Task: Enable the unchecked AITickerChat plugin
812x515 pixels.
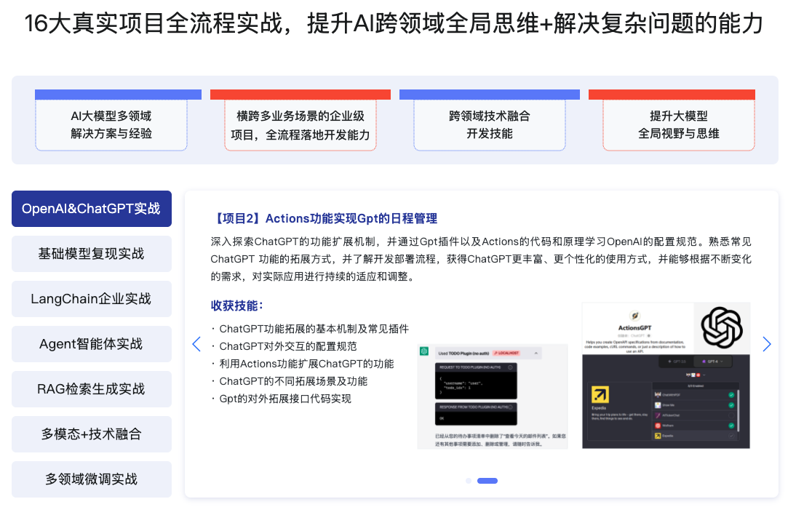Action: tap(731, 415)
